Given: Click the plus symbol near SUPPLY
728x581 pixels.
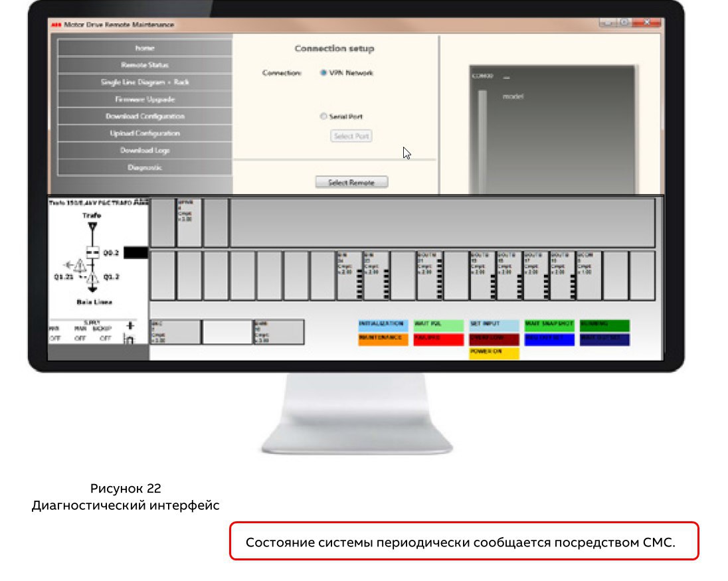Looking at the screenshot, I should pyautogui.click(x=130, y=326).
